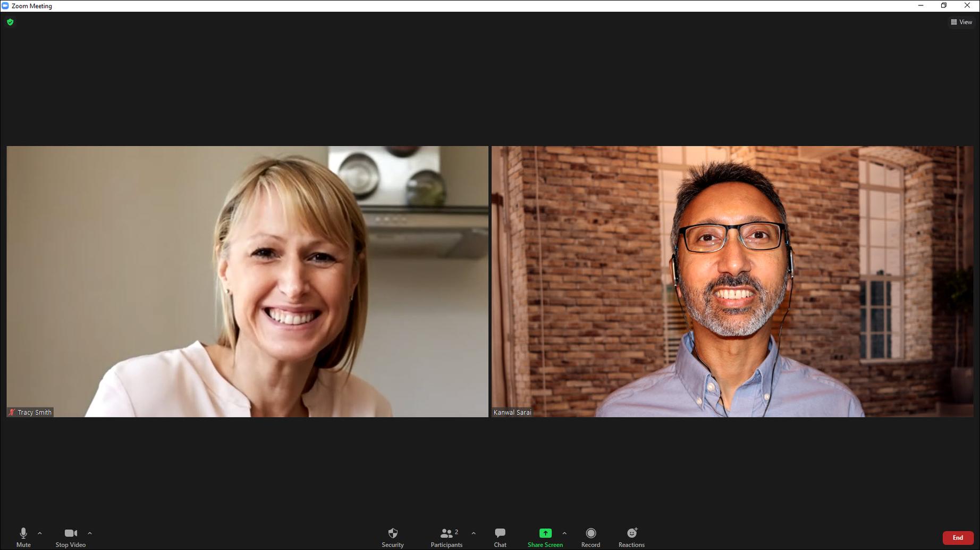The image size is (980, 550).
Task: Open the Reactions emoji menu
Action: click(631, 536)
